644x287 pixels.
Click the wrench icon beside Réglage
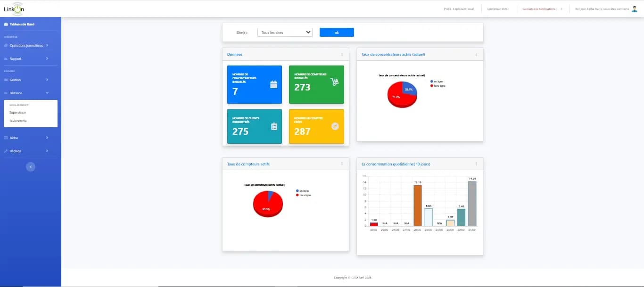pos(6,151)
